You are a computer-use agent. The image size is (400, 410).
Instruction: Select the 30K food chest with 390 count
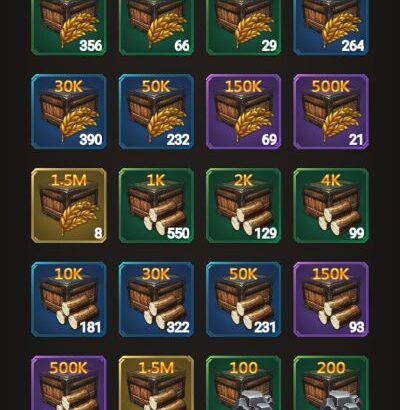click(69, 112)
